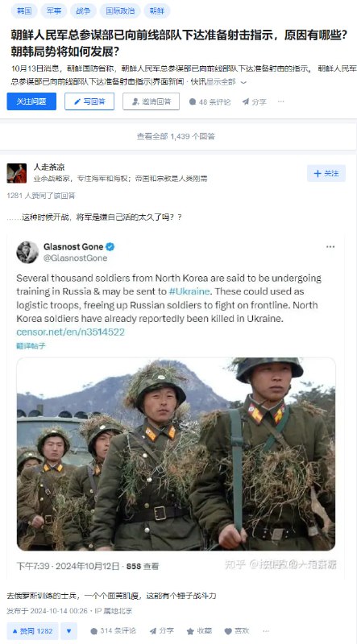
Task: Upvote answer with 赞同 1282 button
Action: (x=32, y=631)
